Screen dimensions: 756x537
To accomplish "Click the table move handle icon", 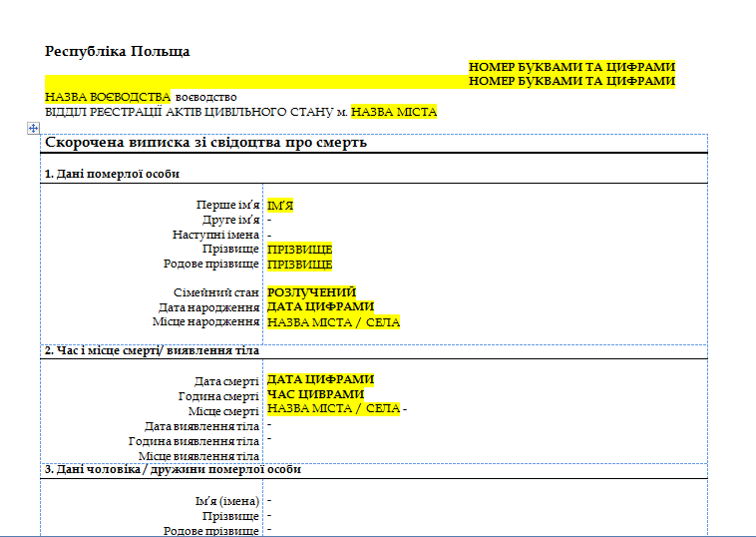I will click(x=33, y=129).
